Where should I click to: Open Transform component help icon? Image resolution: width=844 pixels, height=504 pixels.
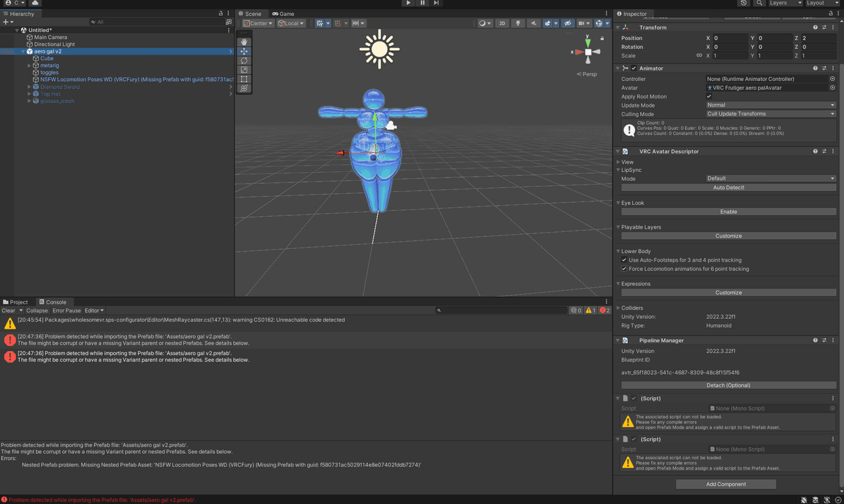pyautogui.click(x=816, y=28)
